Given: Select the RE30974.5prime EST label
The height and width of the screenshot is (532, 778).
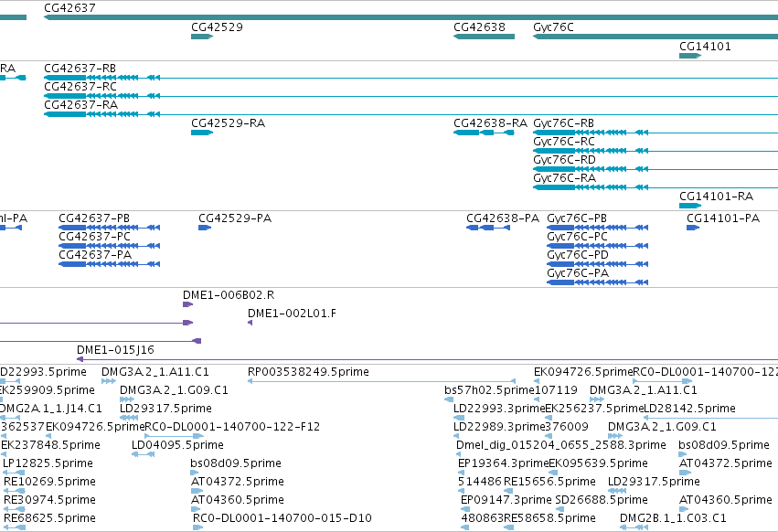Looking at the screenshot, I should (49, 500).
